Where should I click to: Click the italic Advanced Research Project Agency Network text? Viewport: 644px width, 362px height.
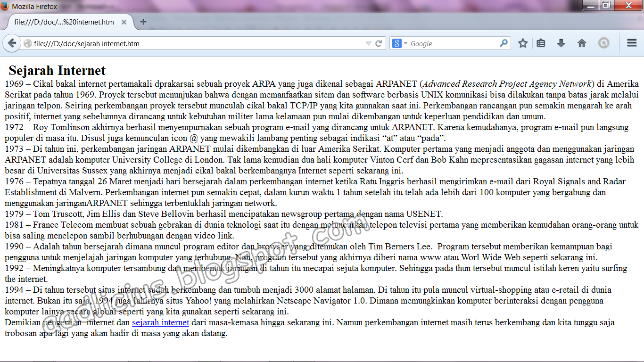click(507, 84)
